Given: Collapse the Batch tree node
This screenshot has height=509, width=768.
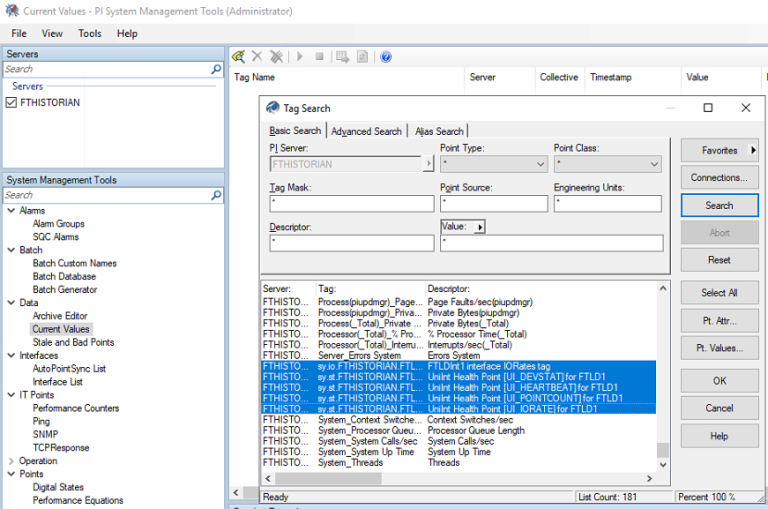Looking at the screenshot, I should tap(11, 250).
